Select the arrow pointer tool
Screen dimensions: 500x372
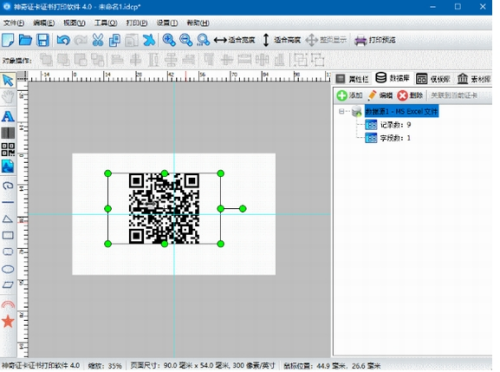[8, 80]
